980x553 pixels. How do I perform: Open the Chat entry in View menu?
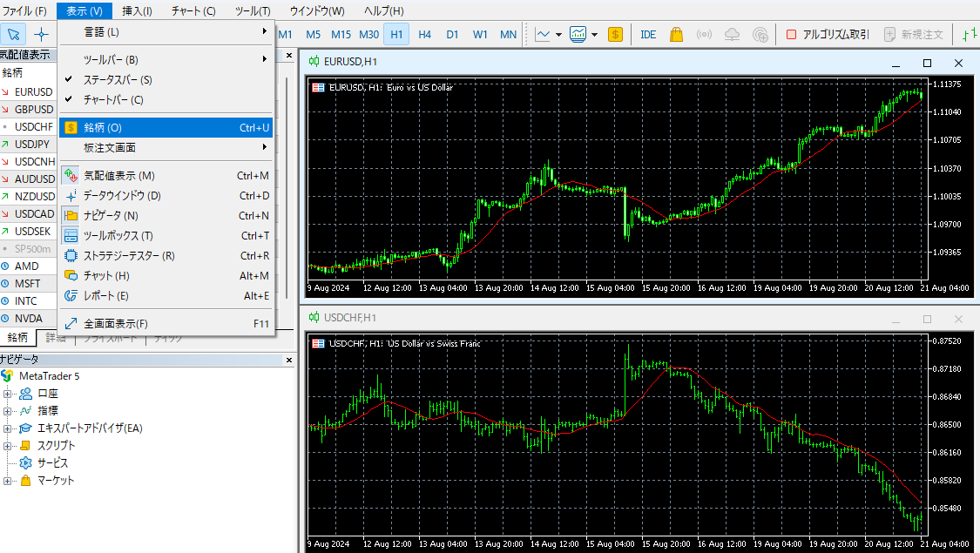(x=106, y=276)
